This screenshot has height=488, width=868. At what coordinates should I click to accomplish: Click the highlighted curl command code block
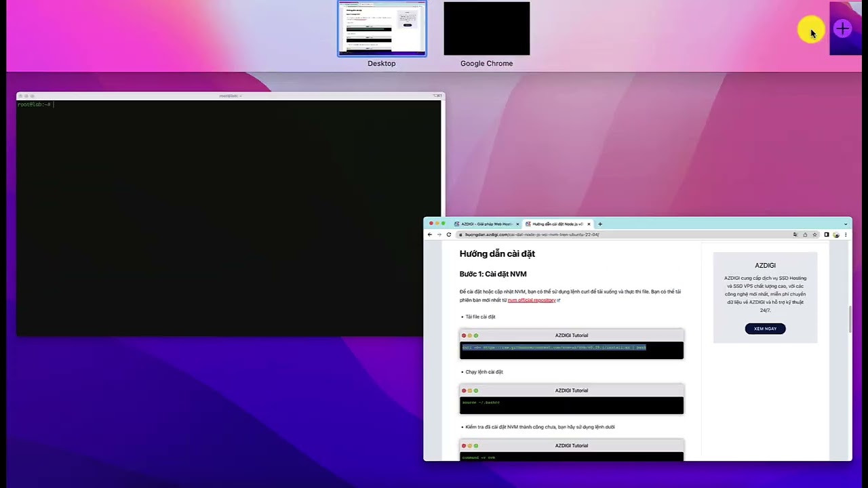click(x=571, y=350)
